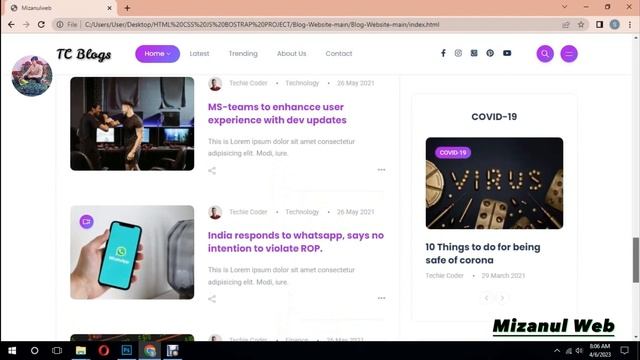Click the round profile photo at left
This screenshot has width=640, height=360.
(x=32, y=76)
